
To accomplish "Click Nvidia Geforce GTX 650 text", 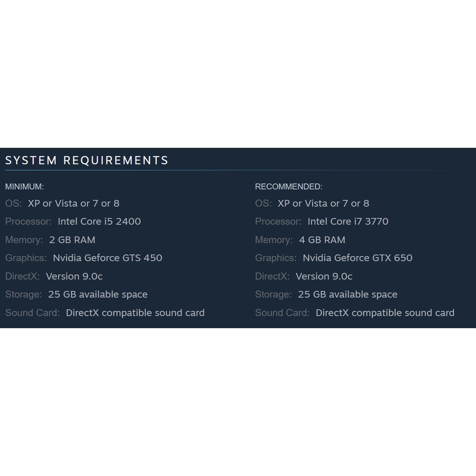I will 357,258.
